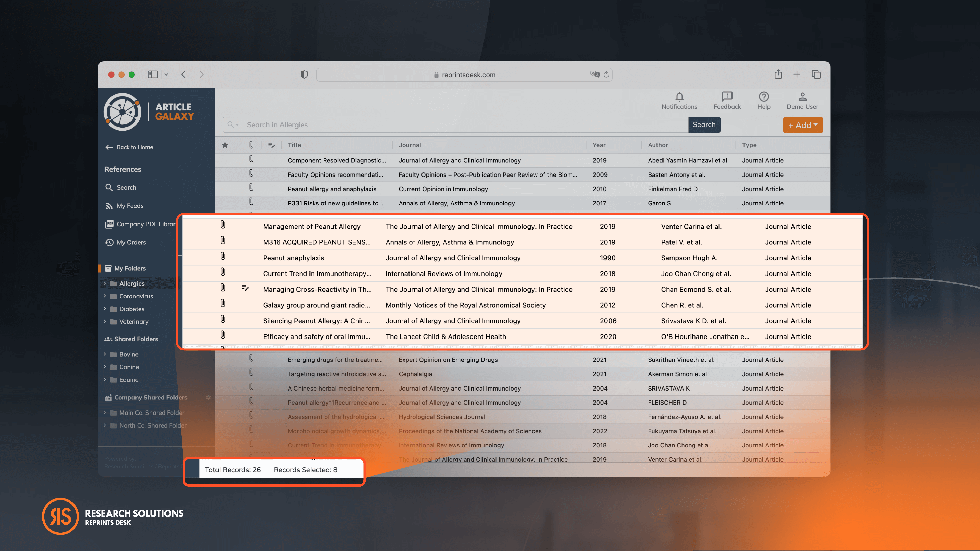
Task: Click the Search in Allergies field
Action: (x=465, y=125)
